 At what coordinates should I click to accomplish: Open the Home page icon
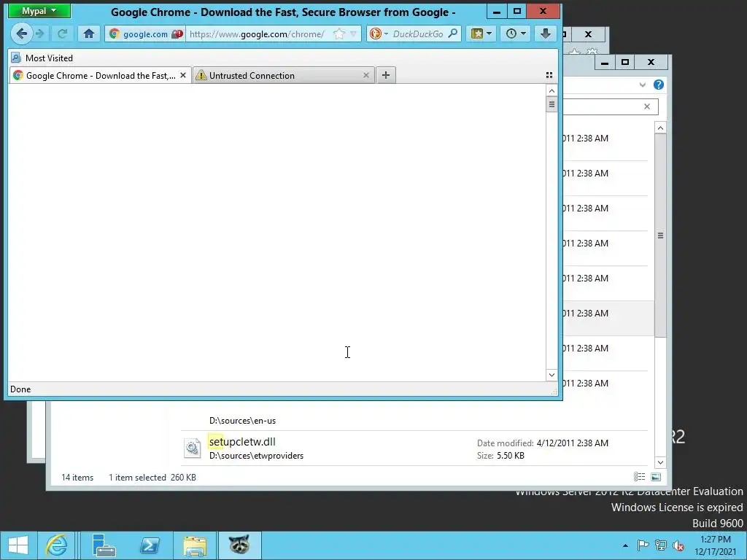click(x=88, y=34)
